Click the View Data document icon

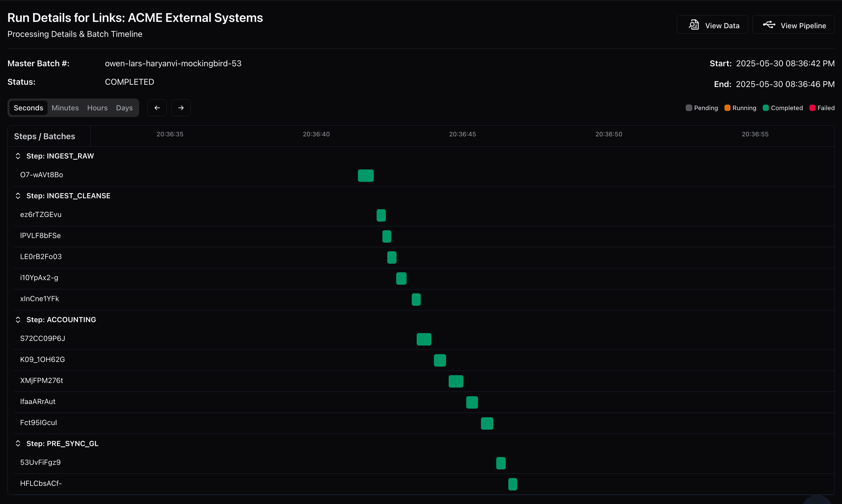click(x=694, y=25)
